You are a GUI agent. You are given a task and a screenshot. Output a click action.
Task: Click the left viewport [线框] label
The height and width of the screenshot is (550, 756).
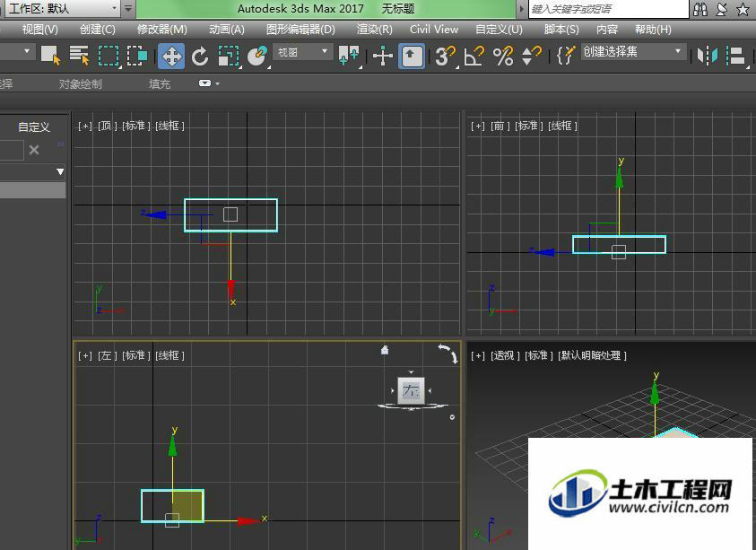pyautogui.click(x=169, y=355)
